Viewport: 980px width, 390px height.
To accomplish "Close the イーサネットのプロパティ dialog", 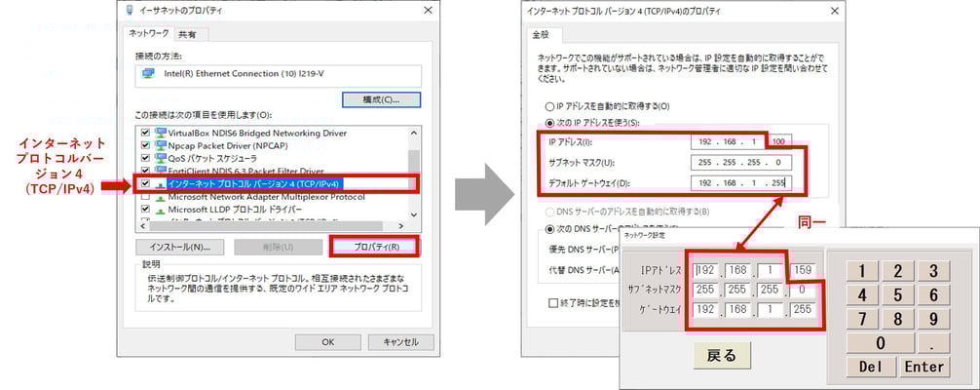I will click(428, 10).
